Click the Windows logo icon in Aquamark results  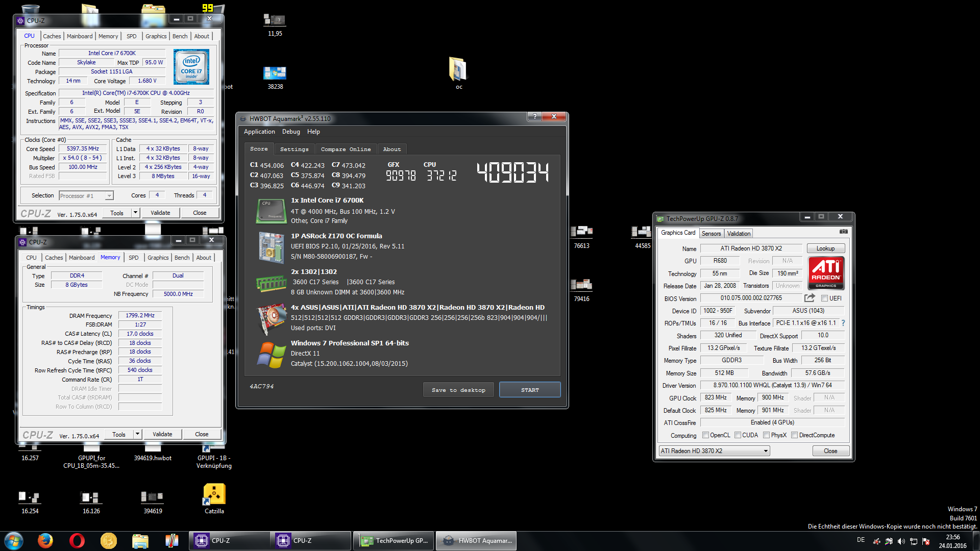pos(271,355)
